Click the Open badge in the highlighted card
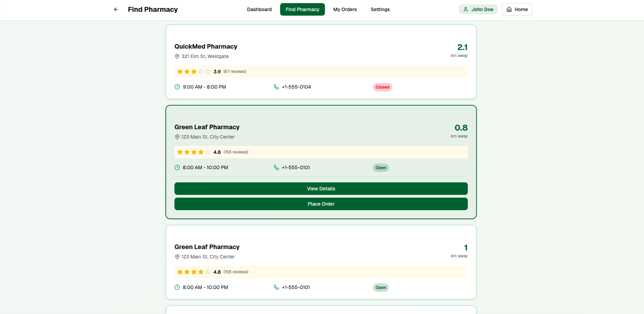The width and height of the screenshot is (644, 314). (x=381, y=168)
